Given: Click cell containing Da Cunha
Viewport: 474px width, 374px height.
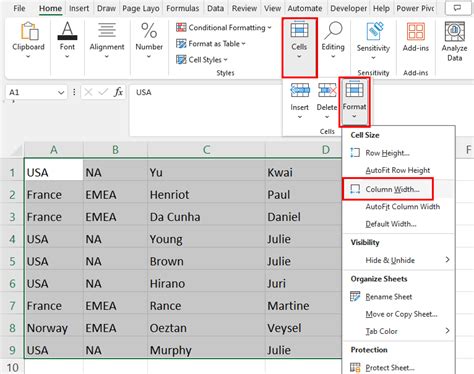Looking at the screenshot, I should [x=206, y=217].
